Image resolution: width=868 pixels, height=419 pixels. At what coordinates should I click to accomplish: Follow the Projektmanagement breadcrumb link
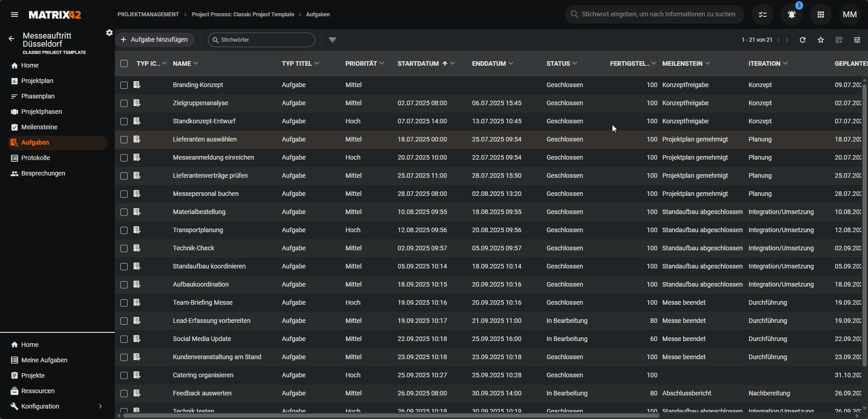(x=148, y=15)
